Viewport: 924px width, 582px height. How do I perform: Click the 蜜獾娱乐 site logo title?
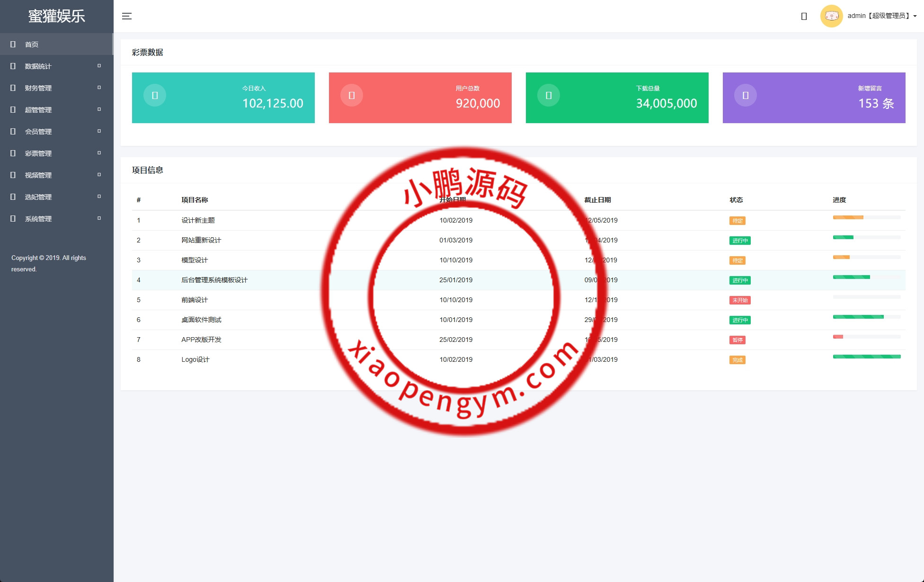56,16
